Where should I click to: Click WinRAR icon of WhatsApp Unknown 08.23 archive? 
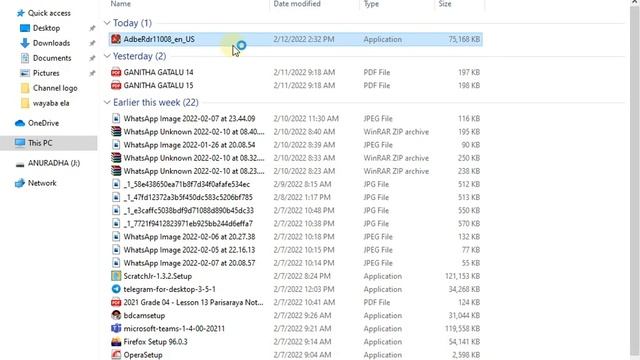point(116,171)
